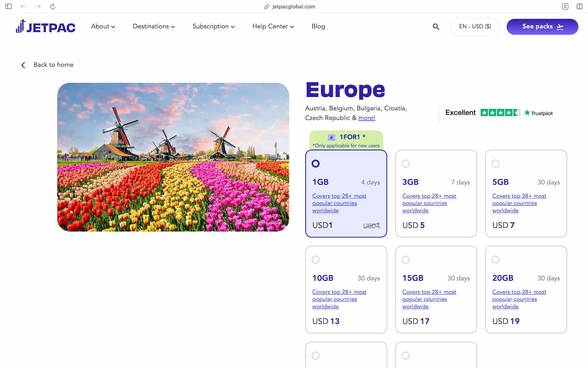Open 5GB plan's Covers top 28+ countries link

click(x=519, y=203)
